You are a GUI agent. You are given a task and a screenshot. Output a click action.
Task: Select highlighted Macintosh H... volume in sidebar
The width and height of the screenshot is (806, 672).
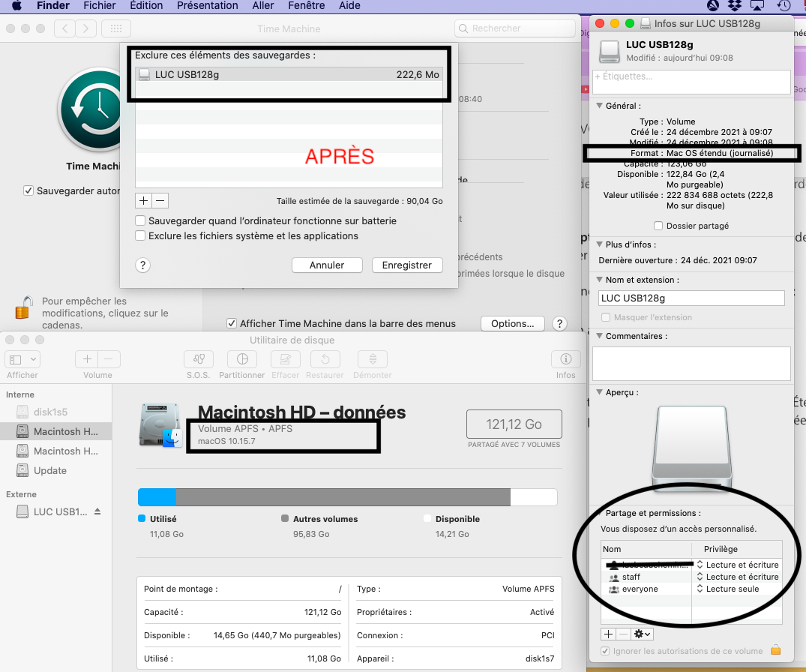(x=55, y=431)
